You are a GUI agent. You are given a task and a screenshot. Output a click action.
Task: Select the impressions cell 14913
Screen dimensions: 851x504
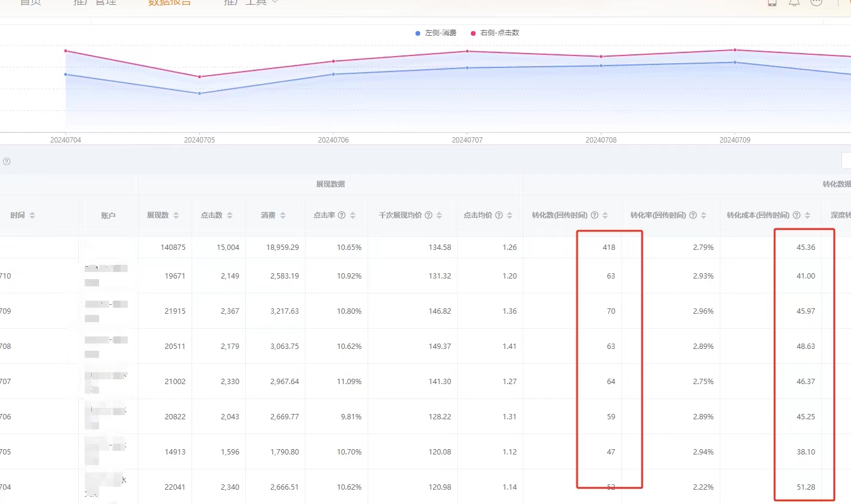pos(175,452)
